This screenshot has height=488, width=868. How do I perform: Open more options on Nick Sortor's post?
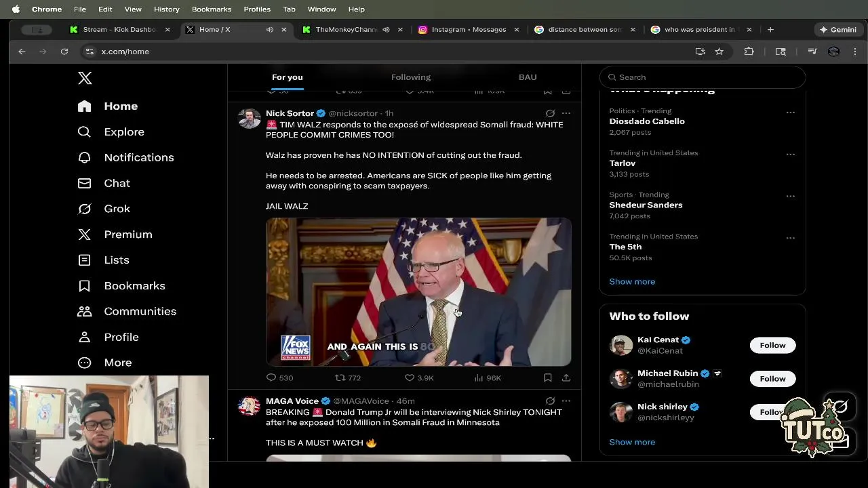[x=566, y=113]
